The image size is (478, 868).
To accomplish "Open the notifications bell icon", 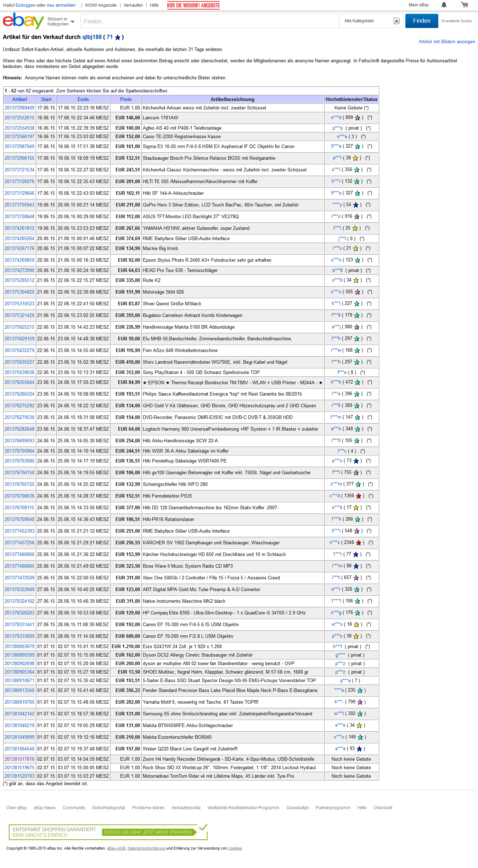I will (x=444, y=5).
